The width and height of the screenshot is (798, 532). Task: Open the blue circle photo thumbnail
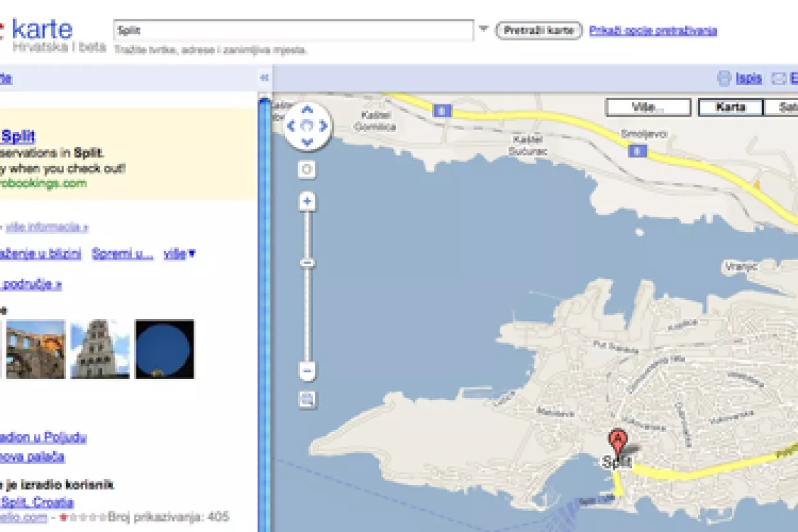[x=165, y=349]
